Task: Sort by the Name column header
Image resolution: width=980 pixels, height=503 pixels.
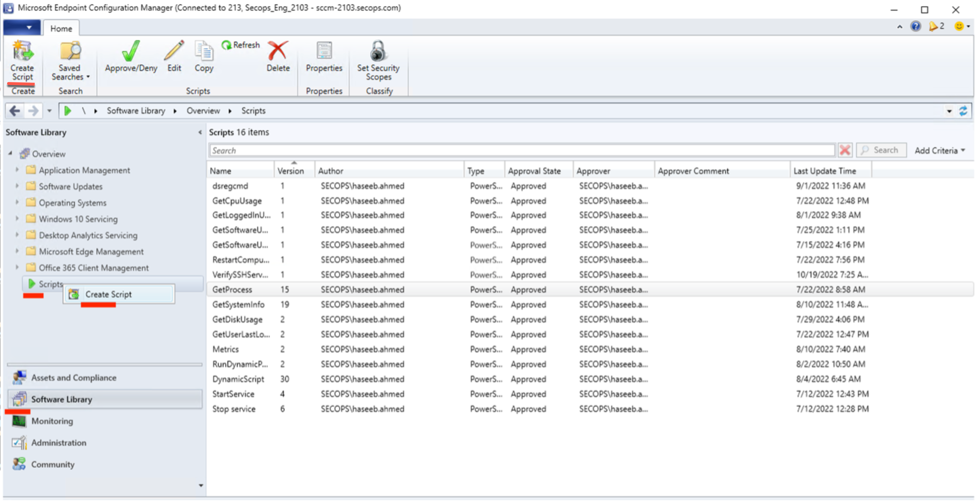Action: click(x=241, y=171)
